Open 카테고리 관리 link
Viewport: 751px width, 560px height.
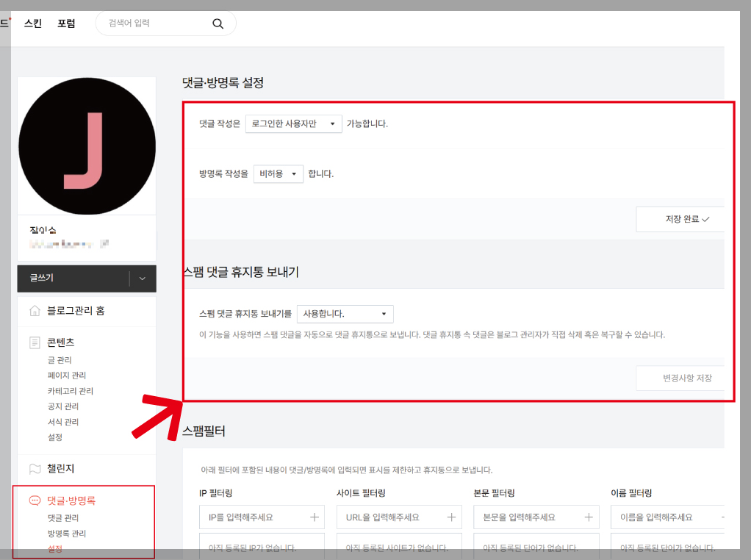(71, 391)
